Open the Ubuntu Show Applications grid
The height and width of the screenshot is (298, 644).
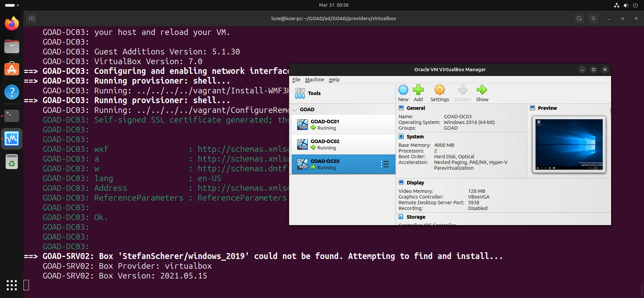pos(12,285)
